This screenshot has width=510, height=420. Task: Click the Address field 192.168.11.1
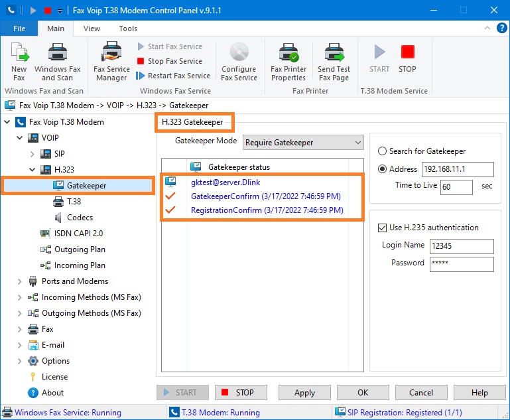458,169
